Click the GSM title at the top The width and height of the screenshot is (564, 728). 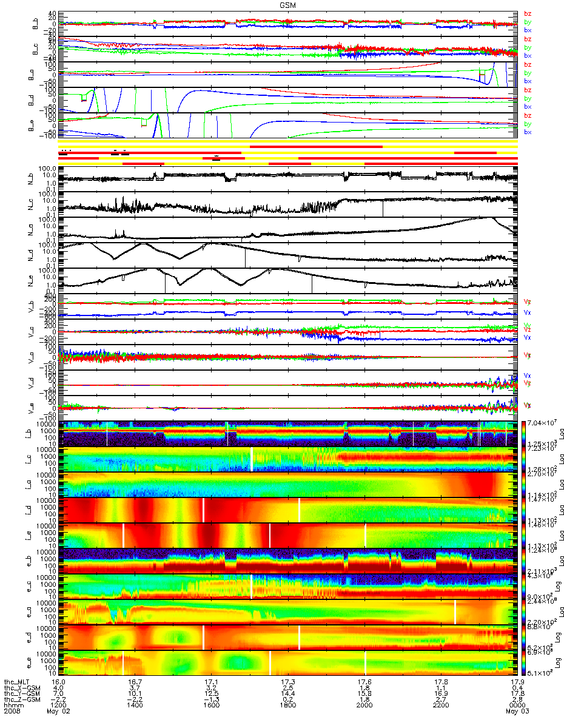click(x=288, y=5)
